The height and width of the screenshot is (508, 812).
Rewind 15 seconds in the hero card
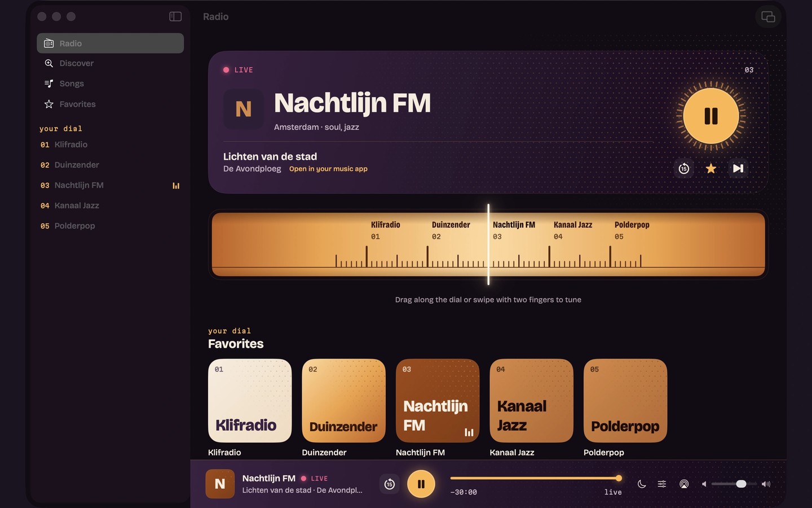click(684, 168)
